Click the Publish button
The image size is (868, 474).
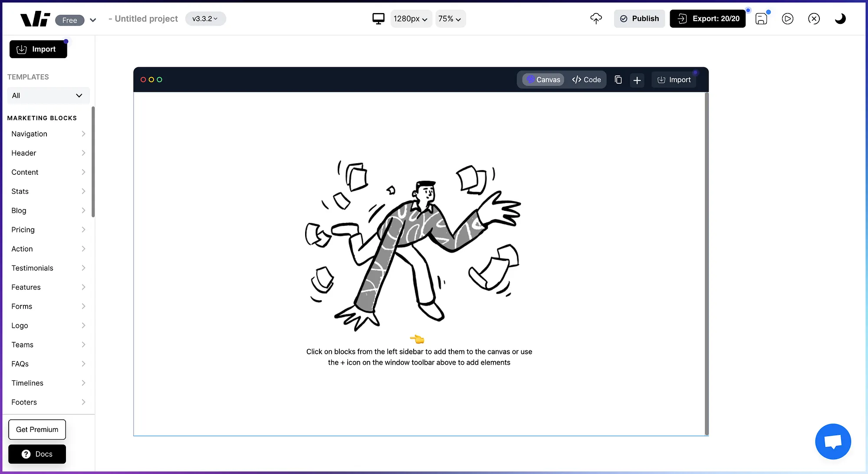[x=639, y=19]
